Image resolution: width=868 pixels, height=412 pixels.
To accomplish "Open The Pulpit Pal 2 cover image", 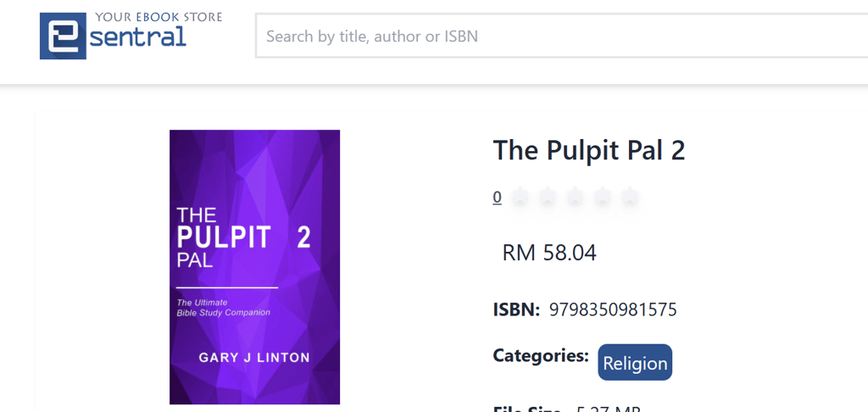I will click(254, 266).
